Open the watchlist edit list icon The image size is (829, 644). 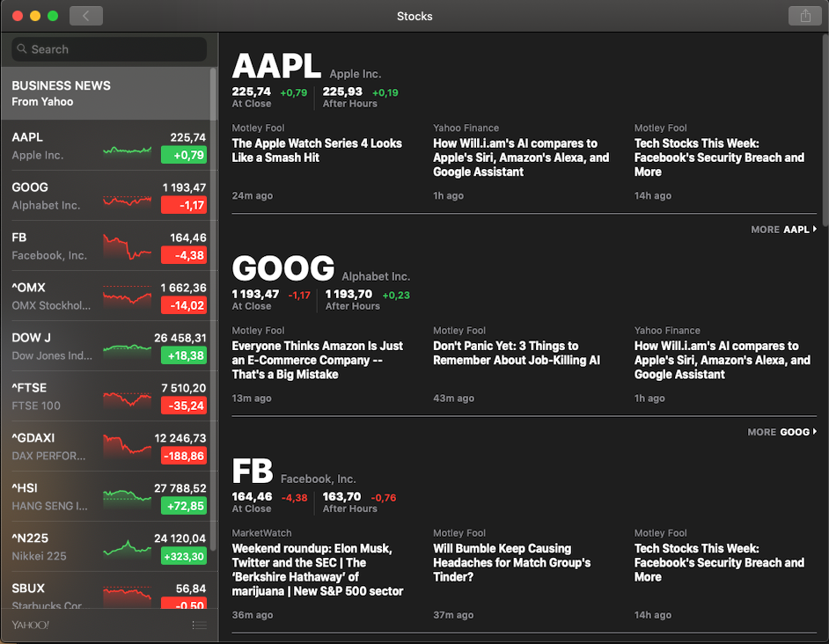(x=199, y=625)
